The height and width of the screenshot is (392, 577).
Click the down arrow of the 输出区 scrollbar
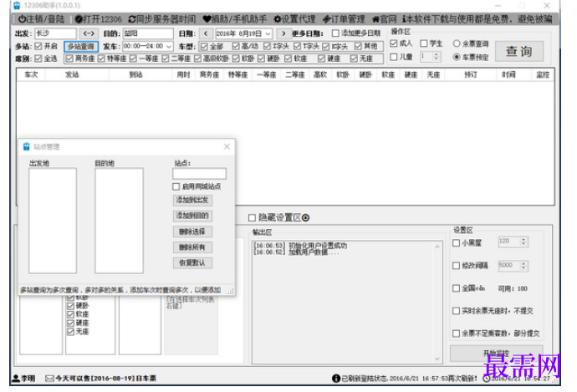(437, 359)
